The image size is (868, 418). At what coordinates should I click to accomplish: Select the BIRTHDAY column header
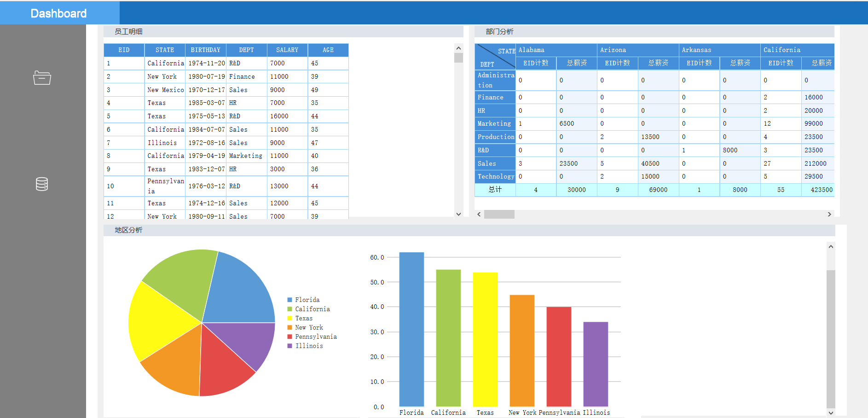click(x=205, y=50)
